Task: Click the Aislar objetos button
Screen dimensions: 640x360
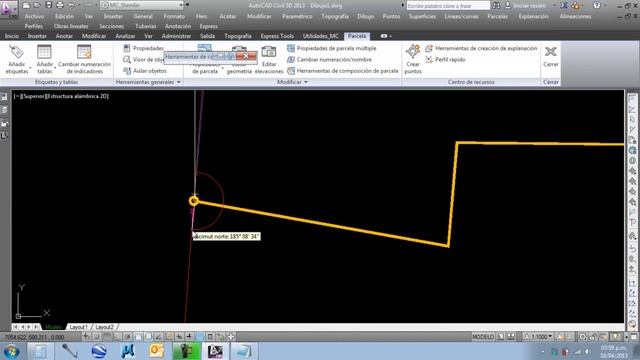Action: point(145,71)
